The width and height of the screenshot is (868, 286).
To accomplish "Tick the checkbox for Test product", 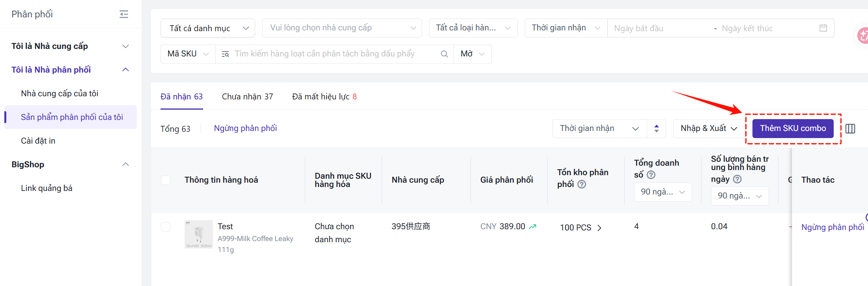I will (x=166, y=227).
